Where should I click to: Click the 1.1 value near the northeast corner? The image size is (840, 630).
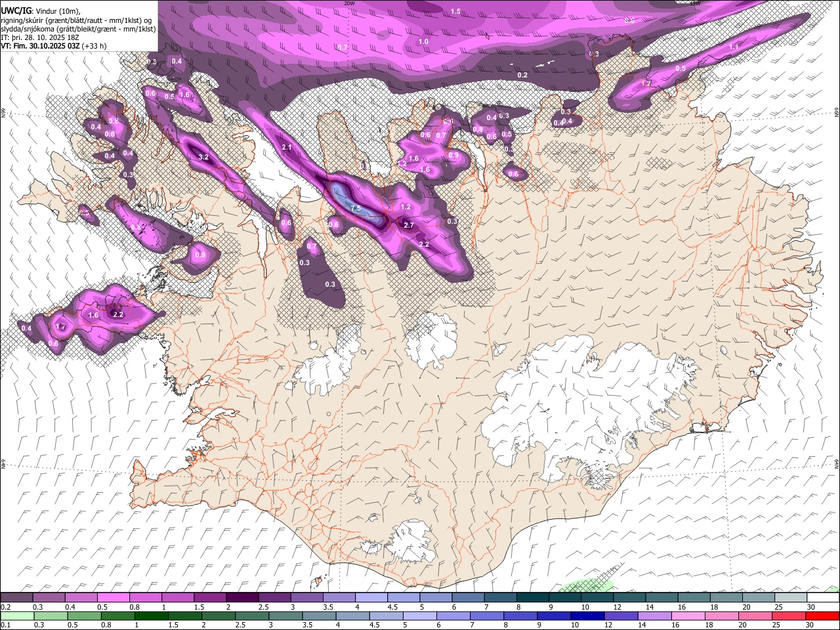[x=734, y=47]
